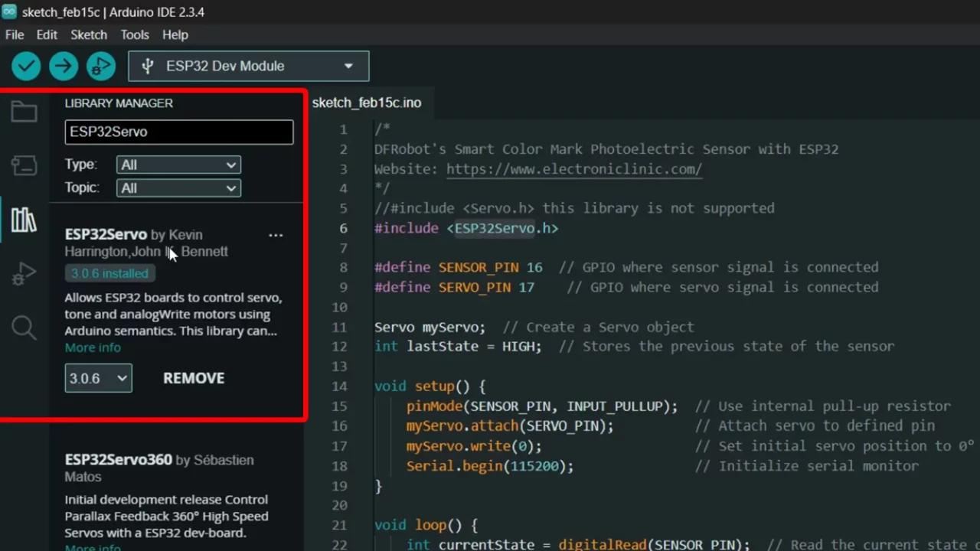Click line number 14 in the gutter

coord(339,386)
